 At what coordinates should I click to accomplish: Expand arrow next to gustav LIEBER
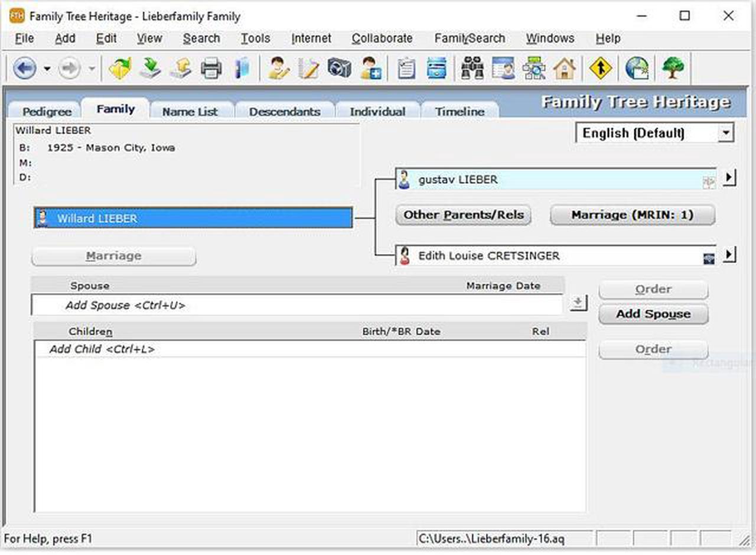coord(730,177)
